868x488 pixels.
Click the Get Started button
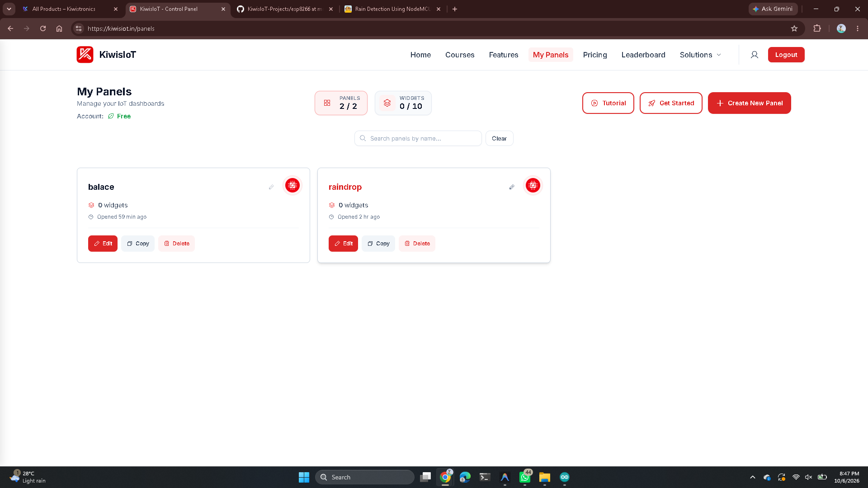click(x=671, y=103)
